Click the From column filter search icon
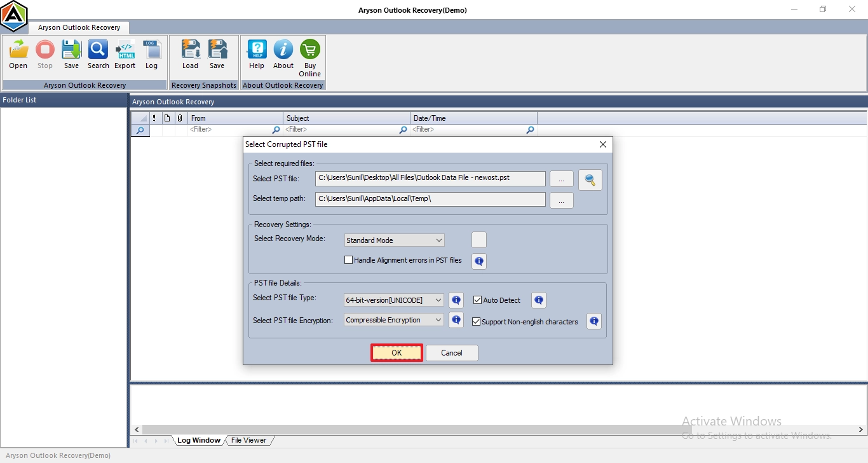 tap(276, 130)
